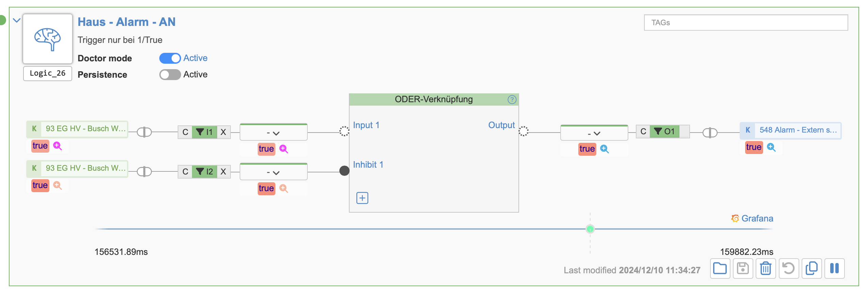Open the Input 1 conversion dropdown
The width and height of the screenshot is (868, 291).
[x=273, y=133]
